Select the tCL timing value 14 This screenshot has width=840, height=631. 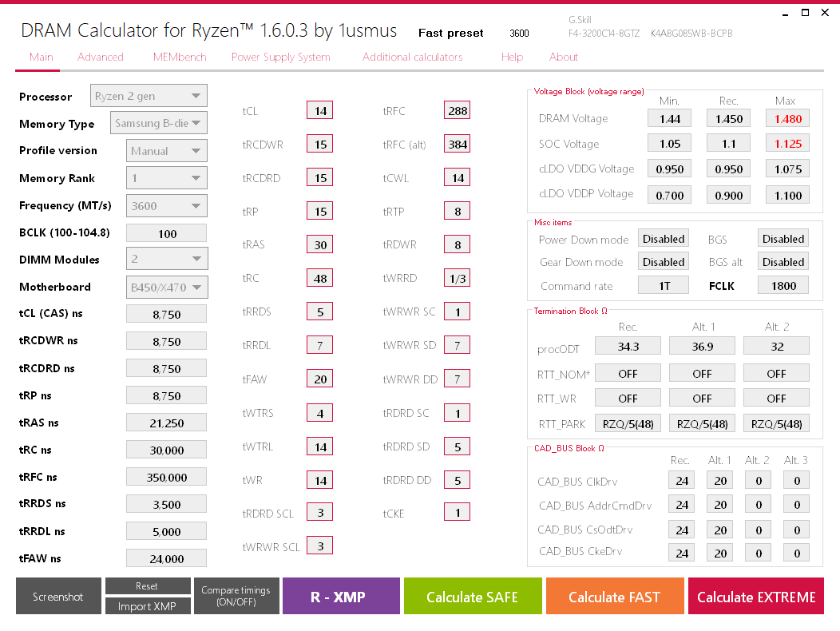320,110
